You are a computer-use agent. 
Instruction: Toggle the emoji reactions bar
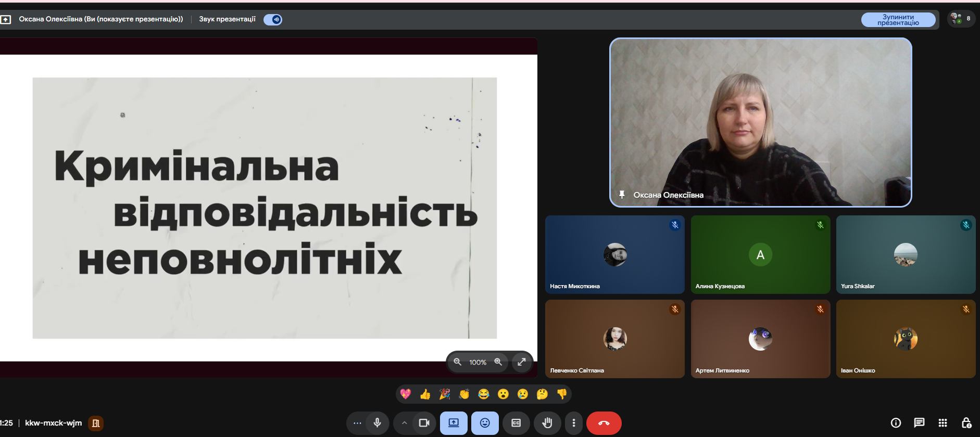click(485, 423)
